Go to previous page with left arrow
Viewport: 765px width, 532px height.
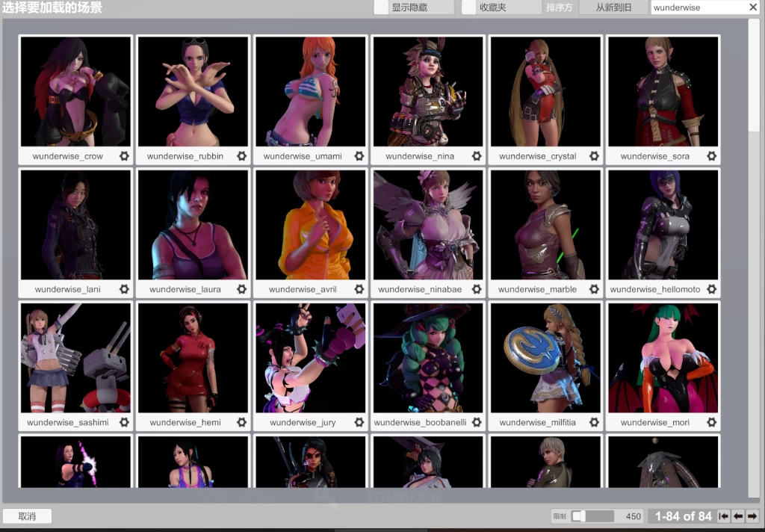[x=738, y=516]
